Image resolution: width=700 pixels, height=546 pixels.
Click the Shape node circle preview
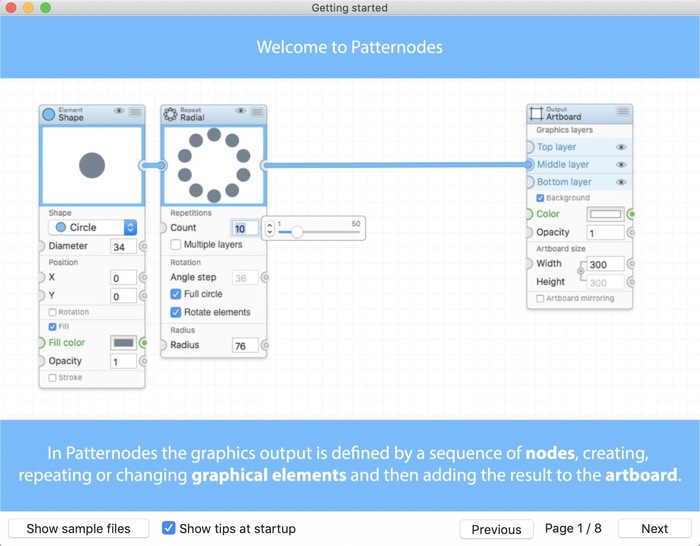(92, 166)
